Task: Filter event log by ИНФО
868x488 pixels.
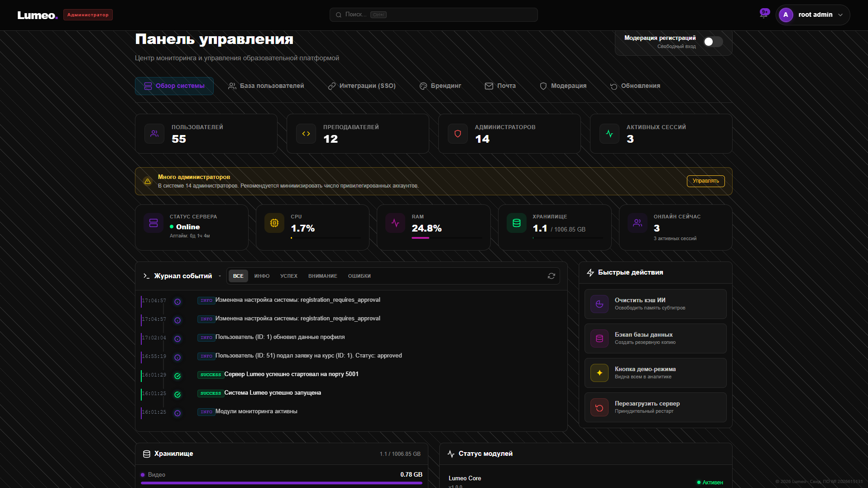Action: tap(262, 276)
